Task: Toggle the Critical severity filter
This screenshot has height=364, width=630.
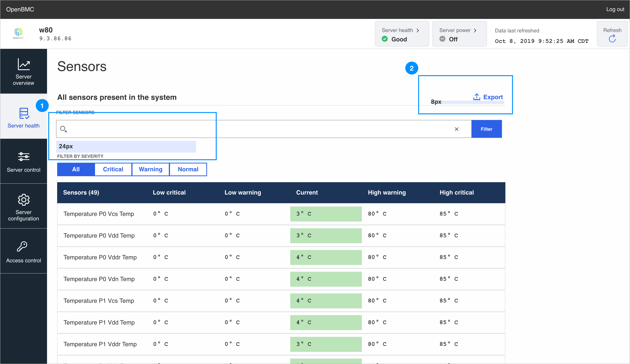Action: (x=113, y=169)
